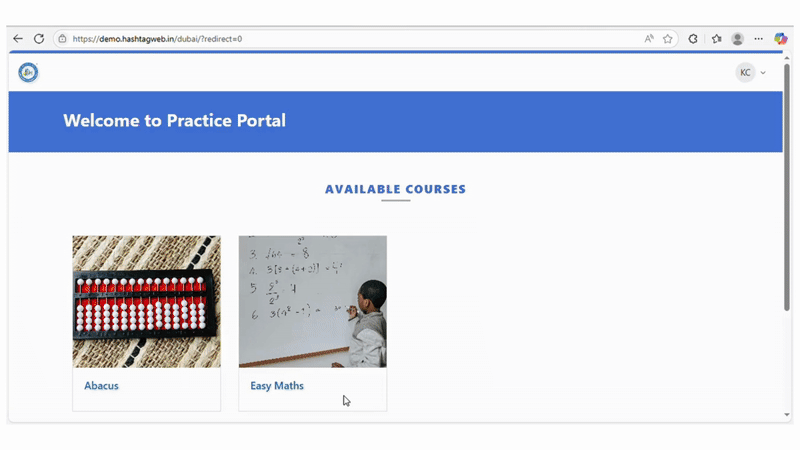Open the browser extensions icon
The image size is (800, 450).
(x=693, y=39)
